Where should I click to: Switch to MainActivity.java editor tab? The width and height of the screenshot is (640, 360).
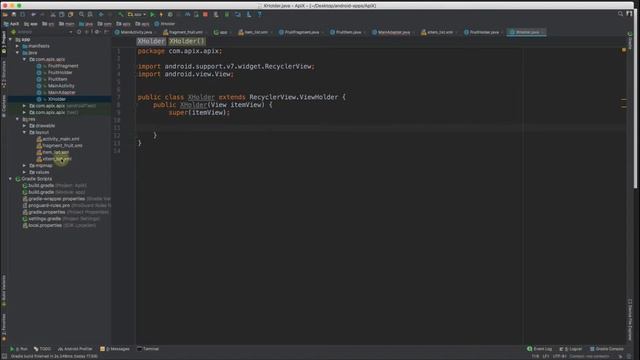[136, 32]
